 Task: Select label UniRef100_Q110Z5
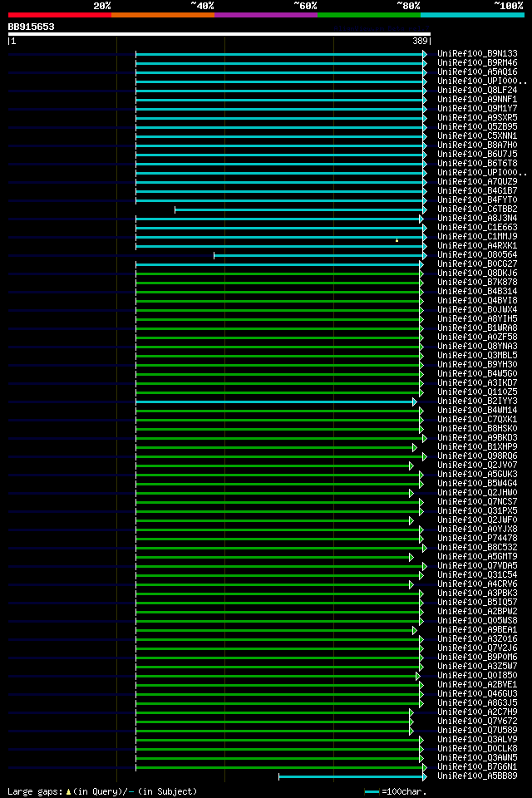point(477,392)
